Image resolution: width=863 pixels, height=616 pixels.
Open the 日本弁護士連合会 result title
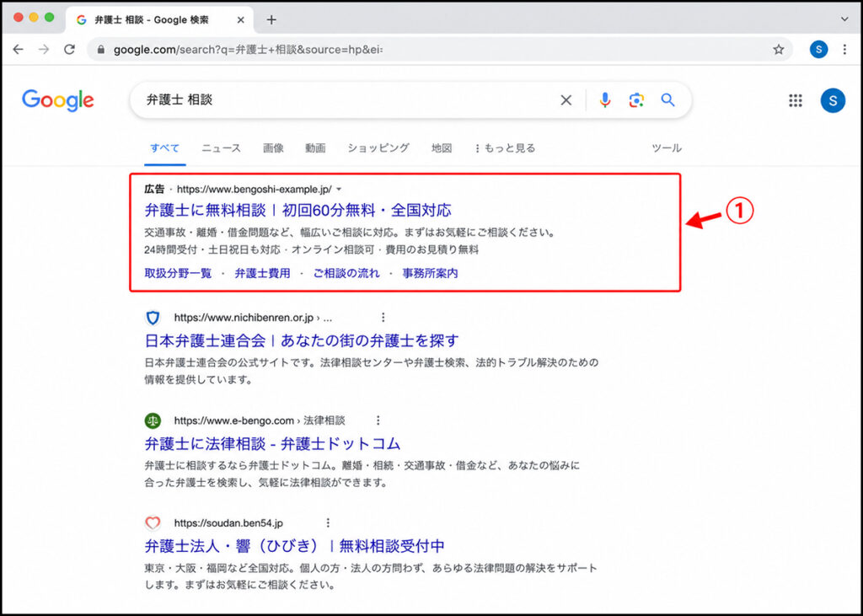click(x=302, y=340)
